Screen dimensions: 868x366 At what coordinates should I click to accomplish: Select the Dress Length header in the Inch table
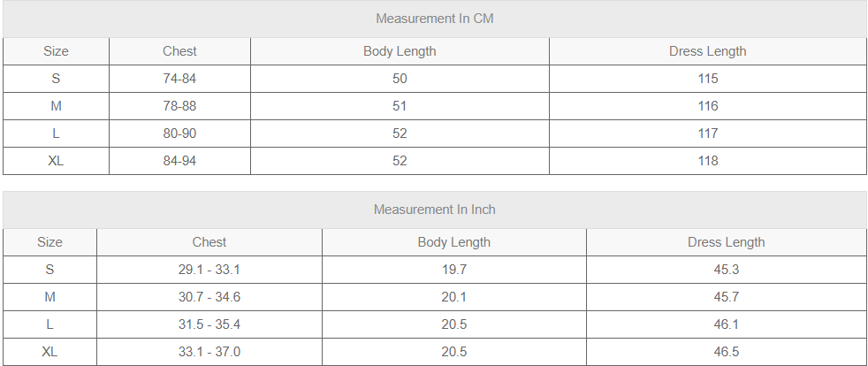tap(726, 242)
